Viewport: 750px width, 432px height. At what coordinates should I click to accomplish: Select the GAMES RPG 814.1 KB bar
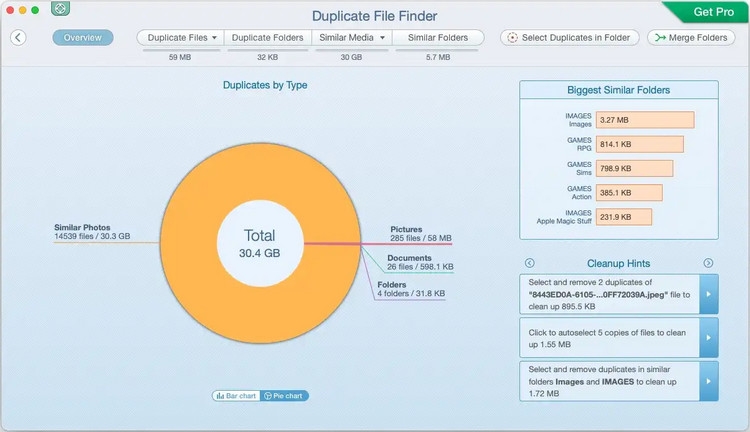click(640, 144)
